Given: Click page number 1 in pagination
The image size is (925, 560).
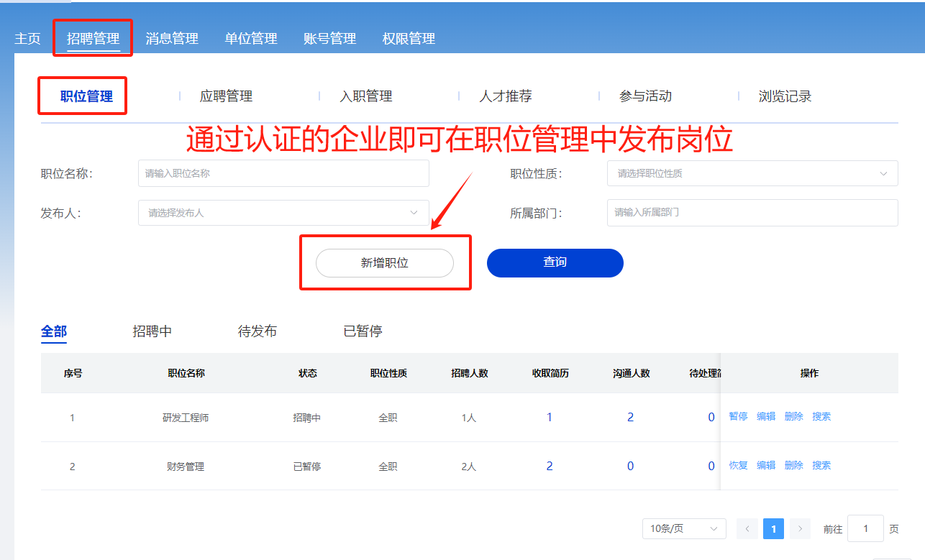Looking at the screenshot, I should click(773, 529).
